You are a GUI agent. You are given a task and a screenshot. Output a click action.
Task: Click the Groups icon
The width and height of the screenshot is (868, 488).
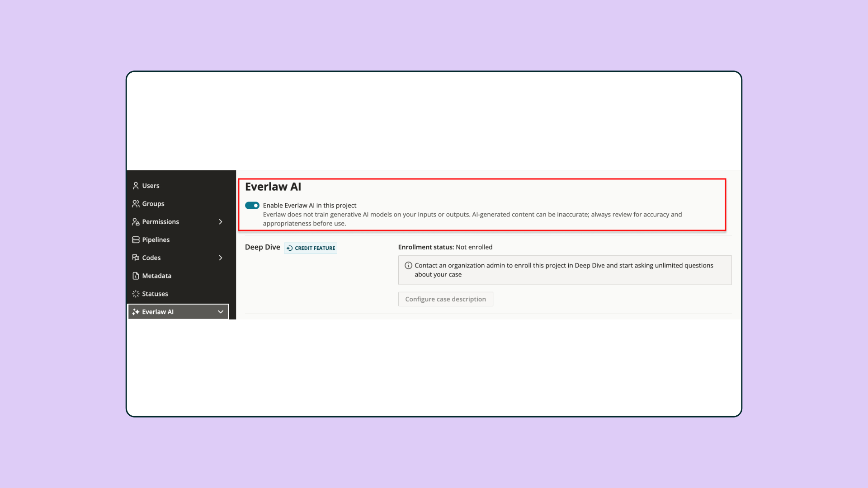pyautogui.click(x=136, y=203)
